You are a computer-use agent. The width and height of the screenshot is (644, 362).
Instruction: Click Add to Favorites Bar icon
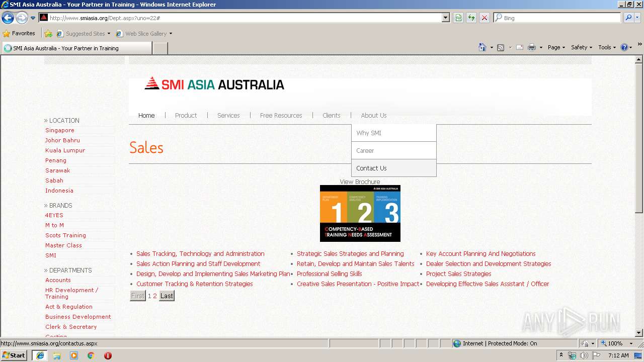(x=48, y=34)
